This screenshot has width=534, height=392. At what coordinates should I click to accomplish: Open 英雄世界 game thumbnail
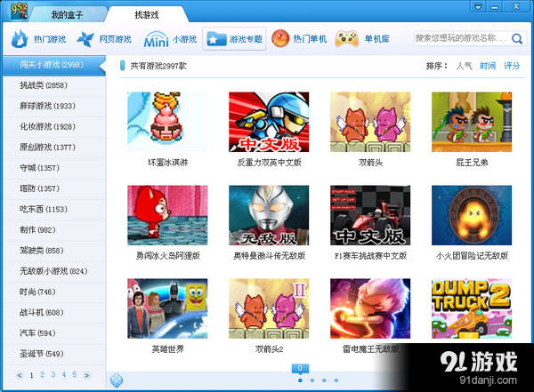point(167,308)
